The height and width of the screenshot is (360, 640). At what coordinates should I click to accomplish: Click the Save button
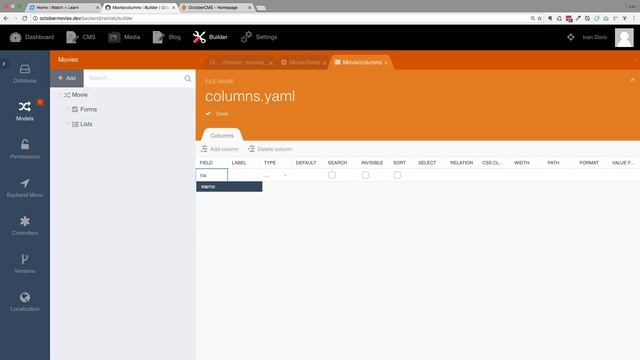217,113
